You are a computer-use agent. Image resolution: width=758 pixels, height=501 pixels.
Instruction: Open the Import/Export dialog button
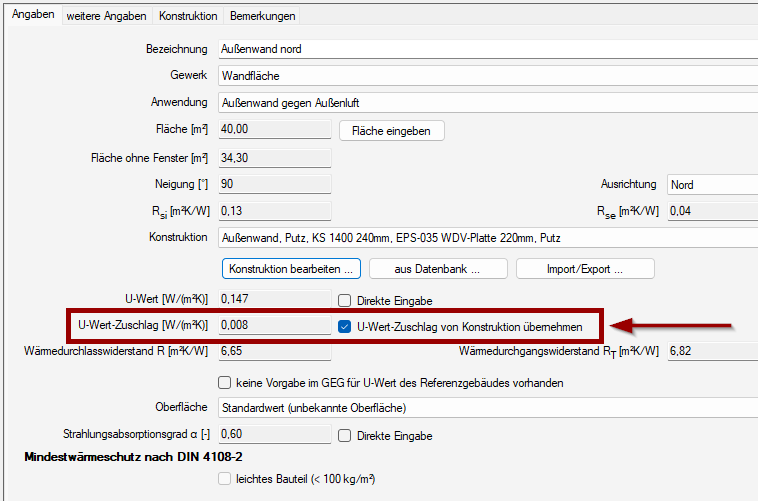(584, 269)
